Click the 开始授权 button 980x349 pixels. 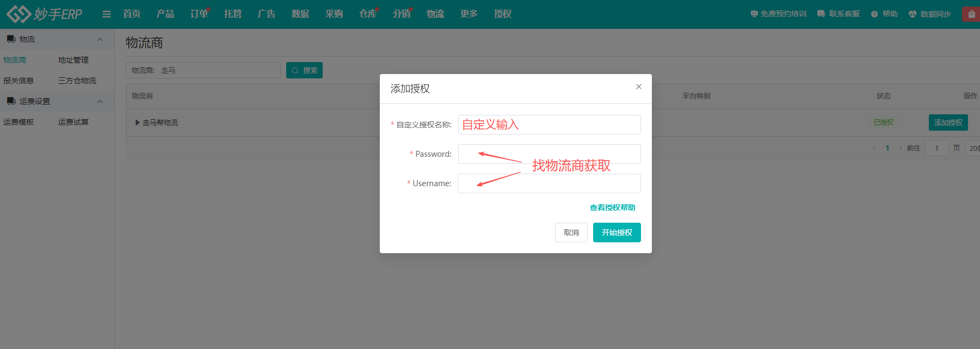(x=617, y=232)
